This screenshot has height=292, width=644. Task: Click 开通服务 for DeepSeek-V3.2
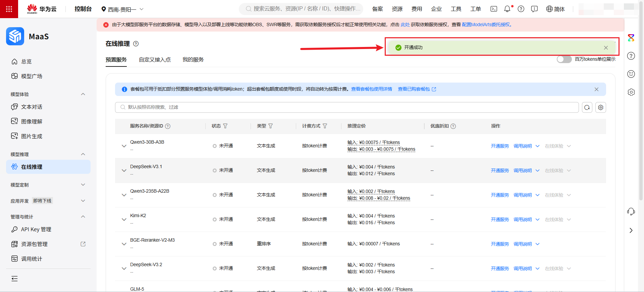click(x=500, y=269)
